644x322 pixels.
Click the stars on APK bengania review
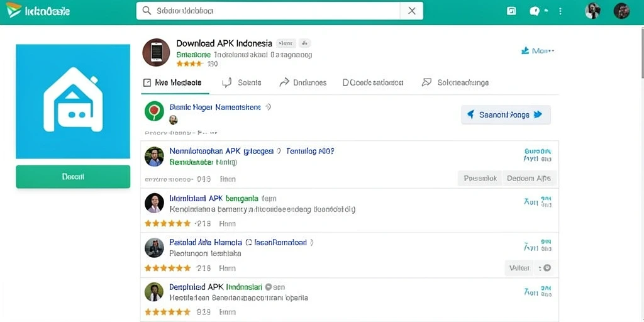coord(167,223)
